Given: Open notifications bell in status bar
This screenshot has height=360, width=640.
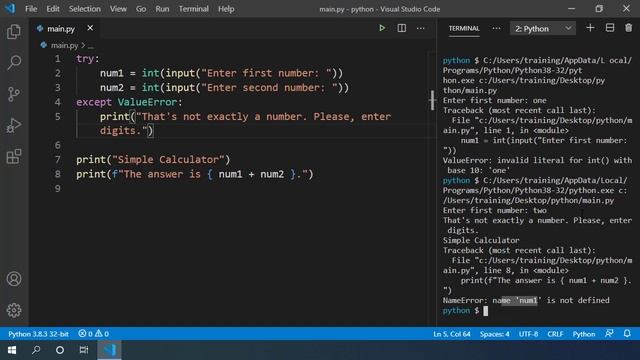Looking at the screenshot, I should (627, 333).
